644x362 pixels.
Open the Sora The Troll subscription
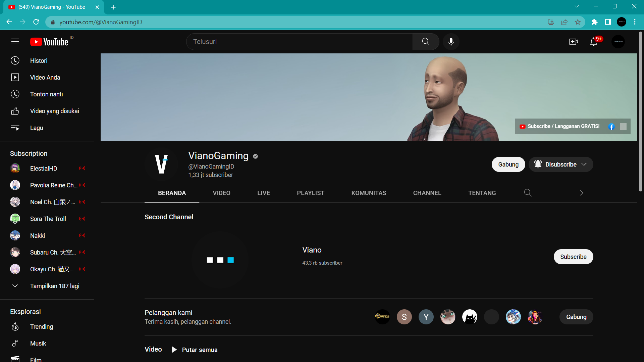(x=47, y=219)
